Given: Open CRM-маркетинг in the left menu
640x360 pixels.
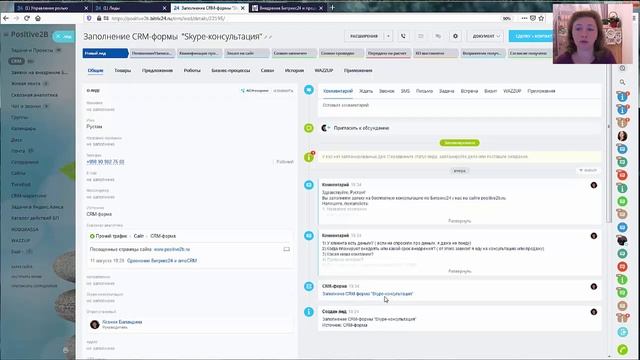Looking at the screenshot, I should (x=29, y=196).
